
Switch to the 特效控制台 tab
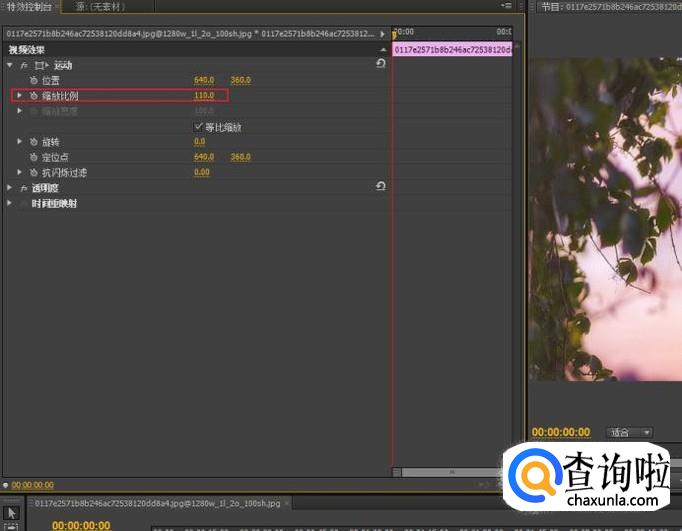pyautogui.click(x=29, y=7)
